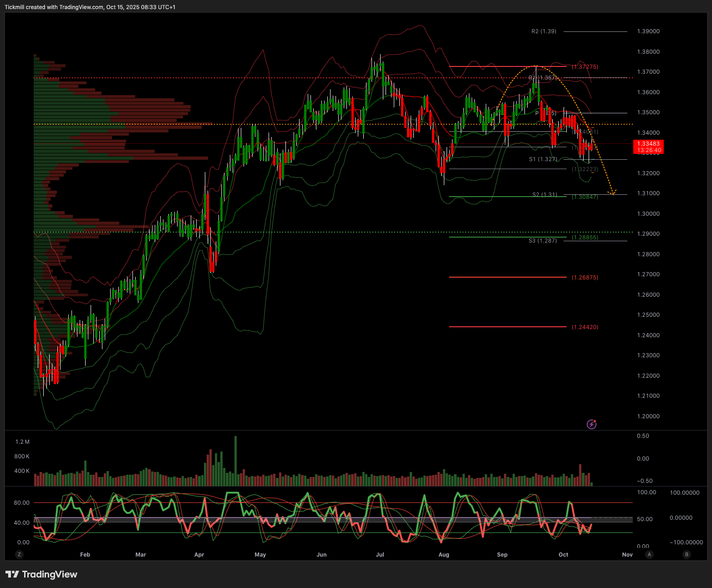
Task: Click the orange arrowhead at curve's end
Action: (x=614, y=193)
